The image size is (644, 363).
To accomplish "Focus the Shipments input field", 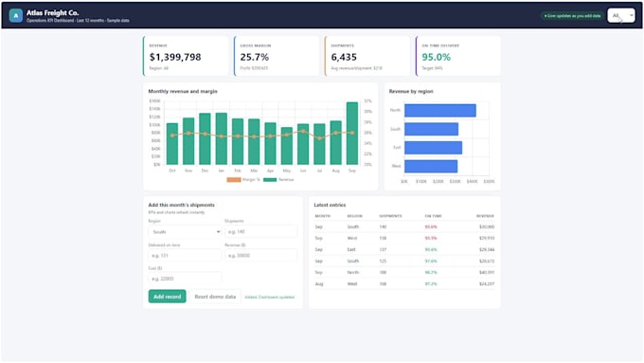I will click(260, 232).
